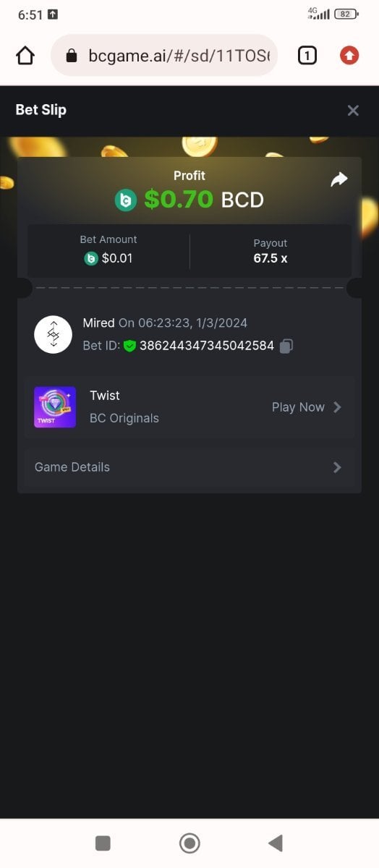Tap the share arrow icon on profit card
The width and height of the screenshot is (379, 868).
(x=339, y=180)
